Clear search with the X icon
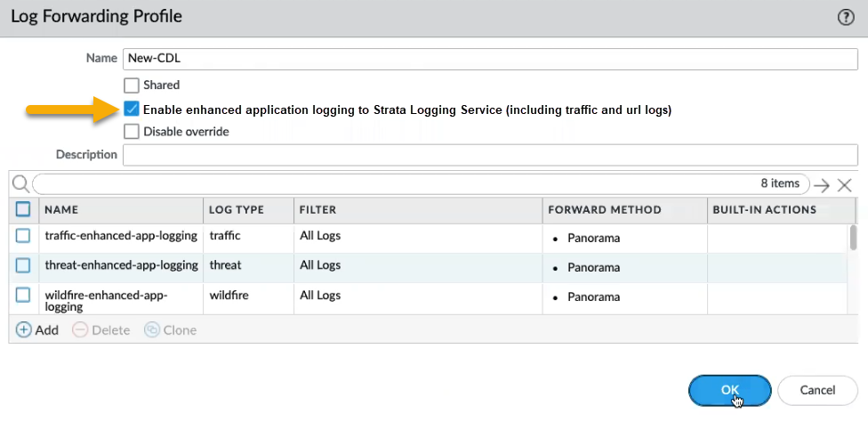The image size is (868, 422). click(845, 185)
